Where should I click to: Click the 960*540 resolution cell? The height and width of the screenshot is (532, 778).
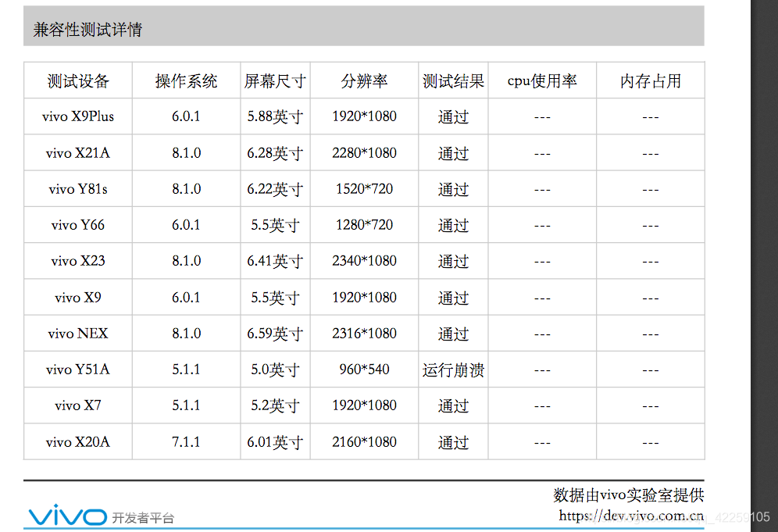tap(364, 370)
